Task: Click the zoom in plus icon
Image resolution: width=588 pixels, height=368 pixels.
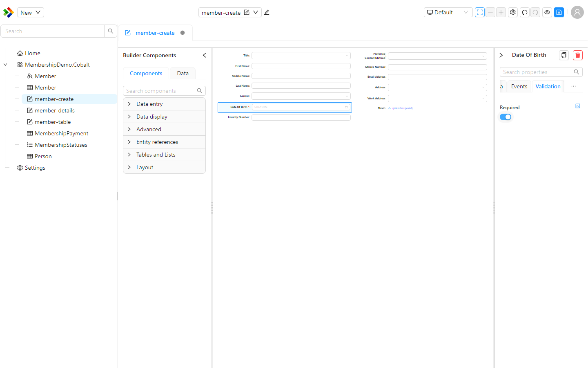Action: pos(501,12)
